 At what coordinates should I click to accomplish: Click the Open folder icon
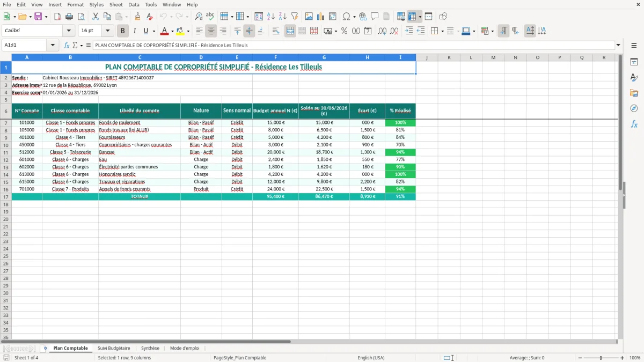point(22,17)
